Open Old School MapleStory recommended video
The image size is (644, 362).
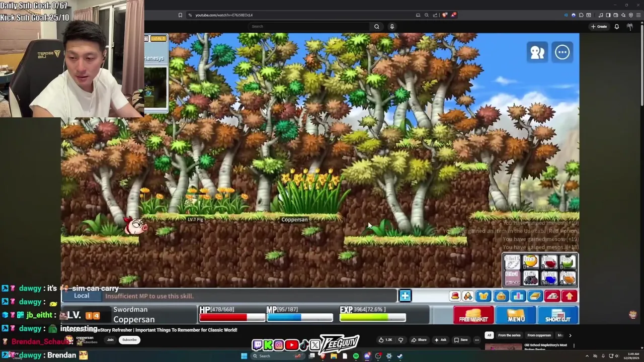click(x=546, y=345)
